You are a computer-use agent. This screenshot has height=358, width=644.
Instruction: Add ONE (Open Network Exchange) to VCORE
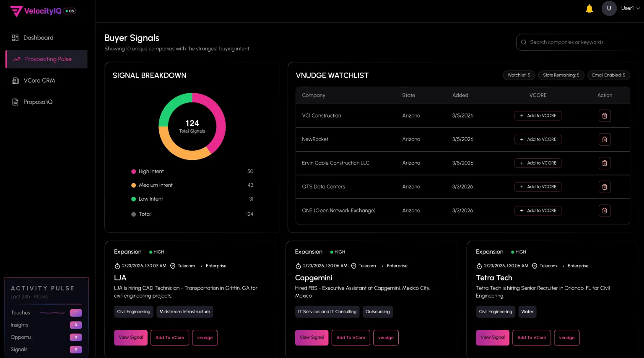(538, 211)
